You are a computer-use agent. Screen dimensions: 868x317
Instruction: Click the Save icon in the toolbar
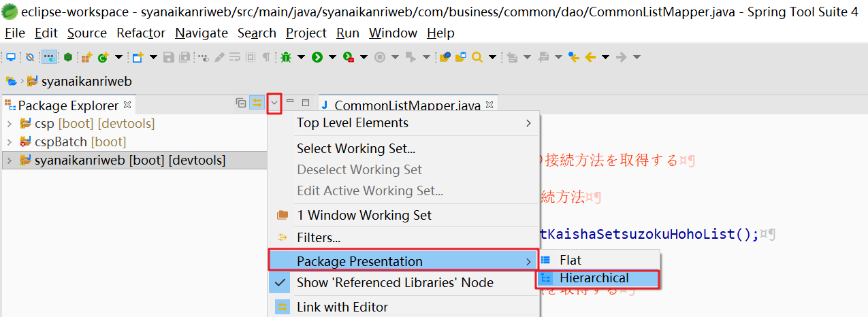point(168,57)
